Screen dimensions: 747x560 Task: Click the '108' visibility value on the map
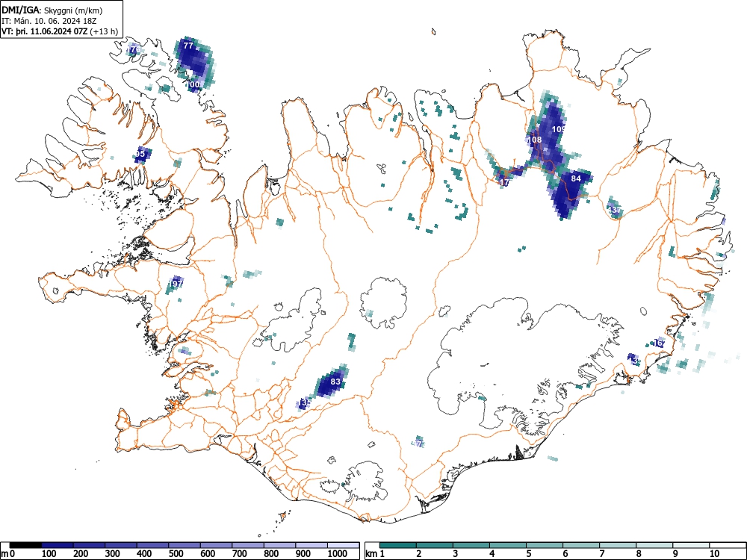(535, 140)
